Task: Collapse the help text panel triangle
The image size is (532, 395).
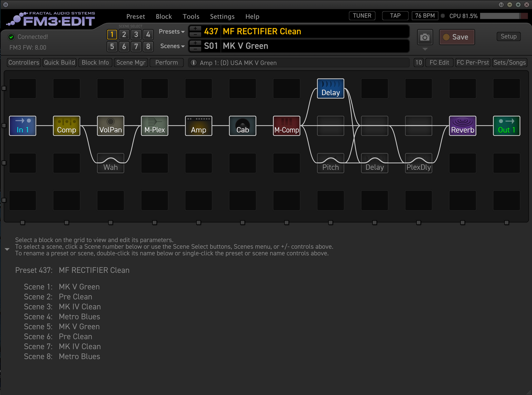Action: (x=7, y=249)
